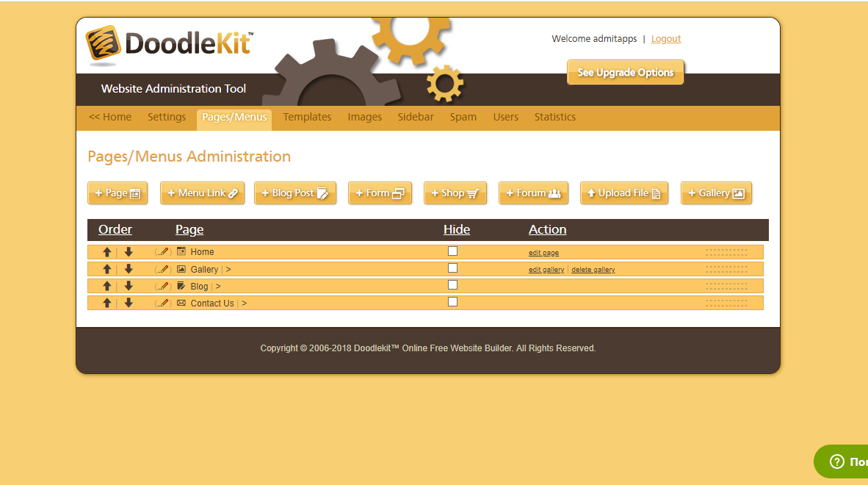
Task: Tick the Hide checkbox for Gallery
Action: click(x=453, y=268)
